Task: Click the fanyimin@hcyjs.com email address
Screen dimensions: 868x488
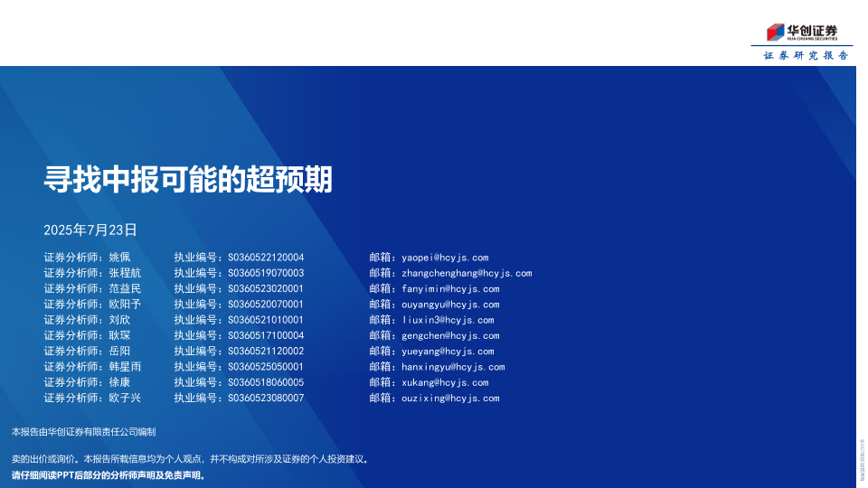Action: [450, 289]
